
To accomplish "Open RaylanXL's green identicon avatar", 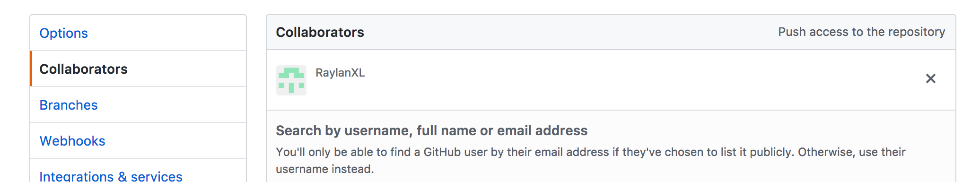I will click(x=291, y=80).
